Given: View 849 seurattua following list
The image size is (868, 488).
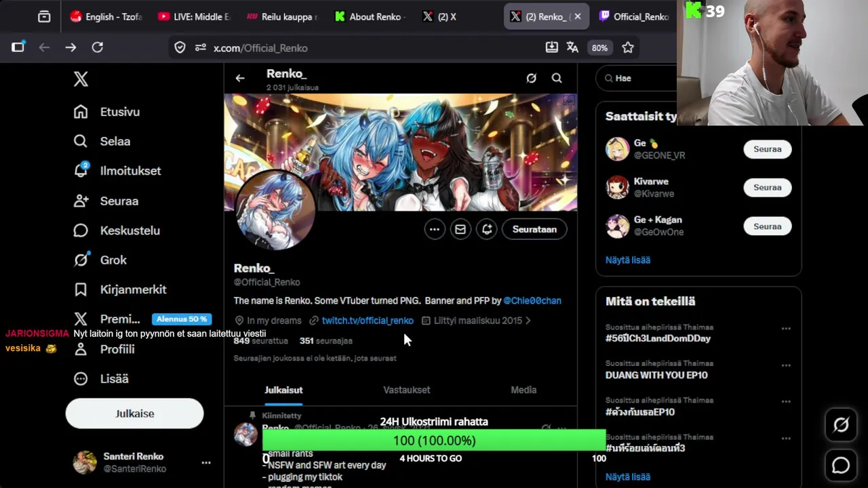Looking at the screenshot, I should pyautogui.click(x=261, y=341).
